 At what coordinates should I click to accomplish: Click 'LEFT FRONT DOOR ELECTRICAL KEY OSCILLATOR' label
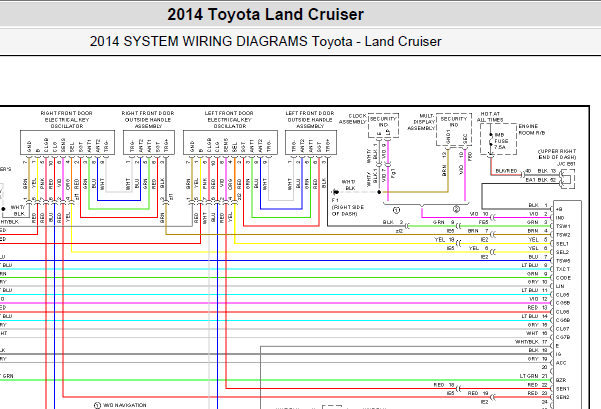point(229,120)
